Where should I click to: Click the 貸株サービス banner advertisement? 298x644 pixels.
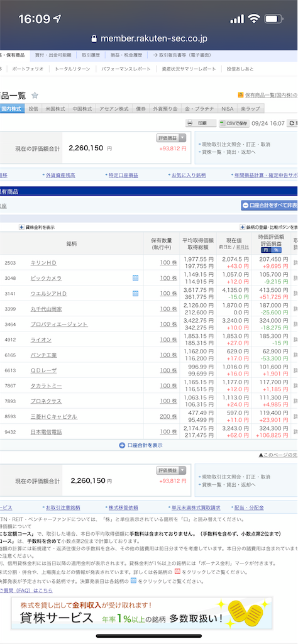click(141, 614)
